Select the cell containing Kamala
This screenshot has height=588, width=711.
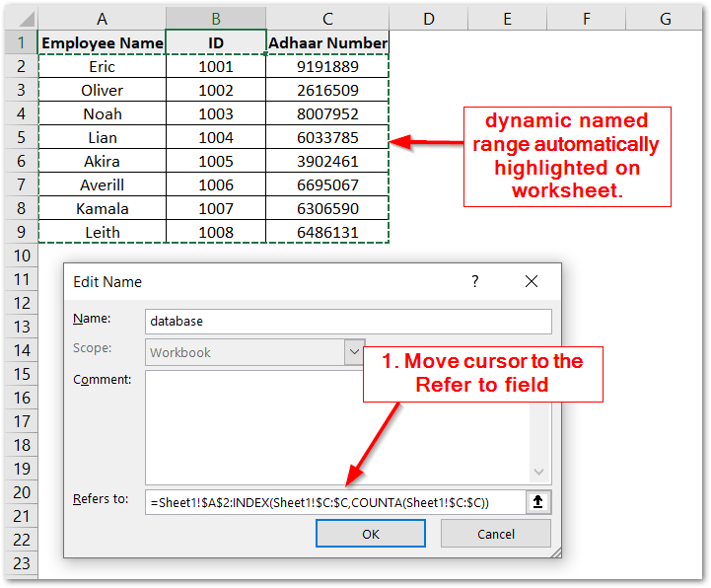pyautogui.click(x=103, y=208)
